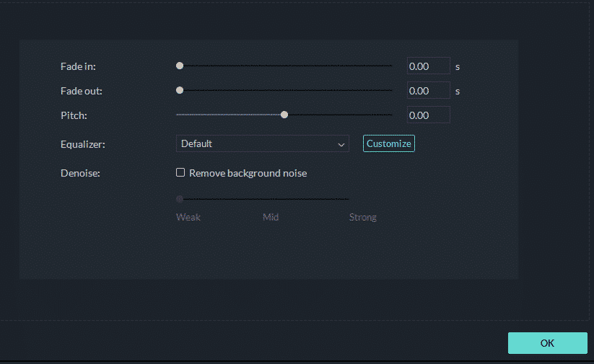Click the middle of the Denoise strength track
The width and height of the screenshot is (594, 364).
tap(263, 199)
